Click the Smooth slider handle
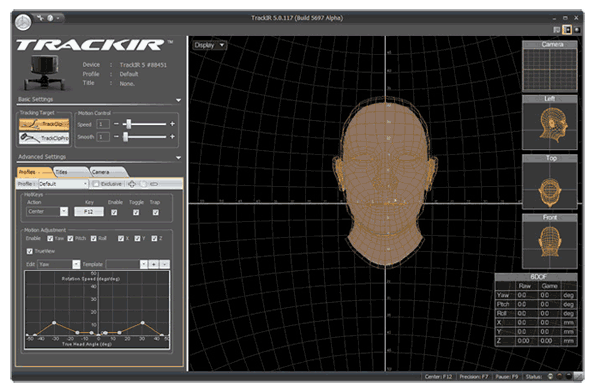Screen dimensions: 600x392 (x=126, y=137)
